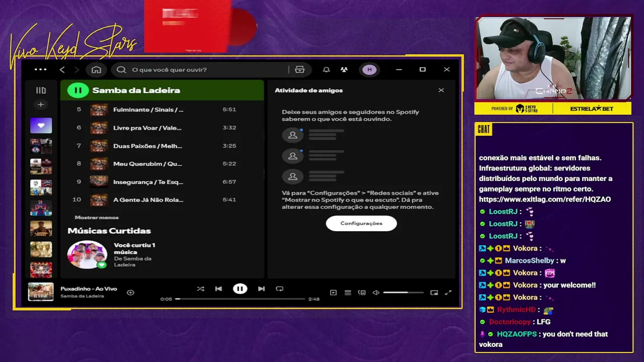Image resolution: width=644 pixels, height=362 pixels.
Task: Open the profile avatar 'H' menu
Action: click(x=370, y=69)
